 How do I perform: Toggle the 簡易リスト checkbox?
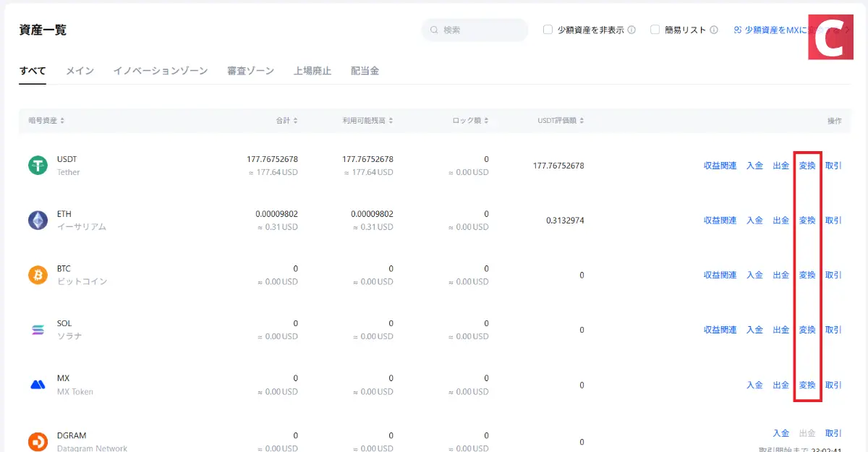pos(655,30)
